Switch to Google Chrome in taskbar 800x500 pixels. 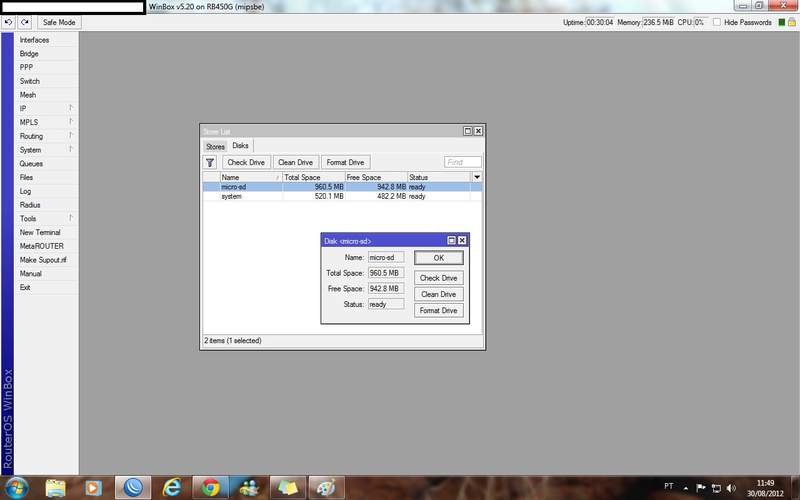[x=210, y=488]
